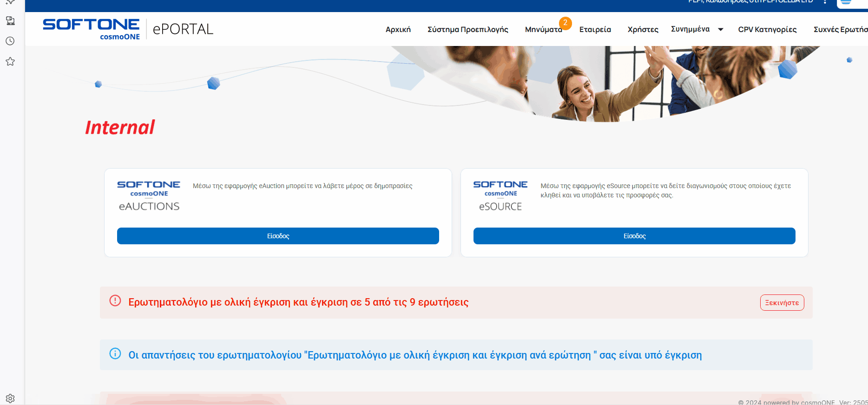
Task: Open the Χρήστες menu item
Action: pyautogui.click(x=643, y=29)
